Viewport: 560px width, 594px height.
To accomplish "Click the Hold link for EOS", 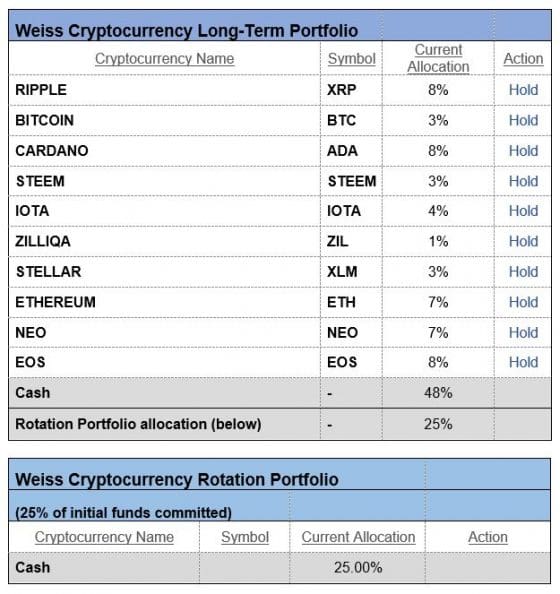I will tap(523, 363).
